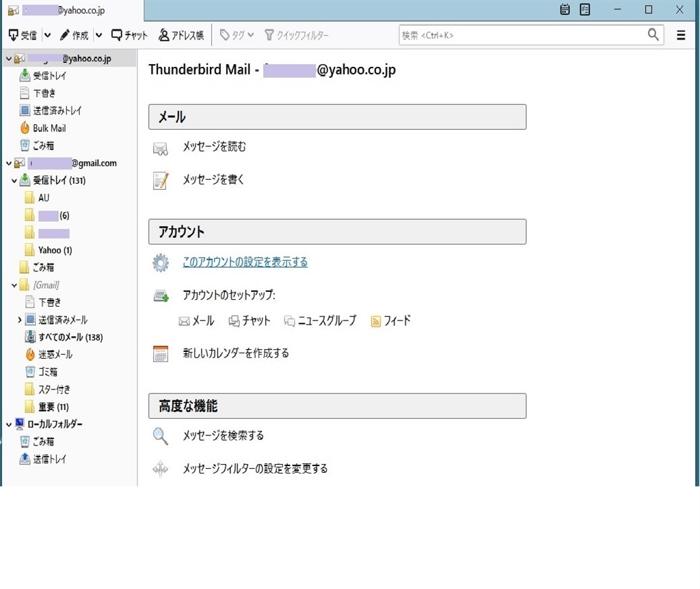Image resolution: width=700 pixels, height=589 pixels.
Task: Click the 作成 (Write) toolbar button
Action: [x=74, y=36]
